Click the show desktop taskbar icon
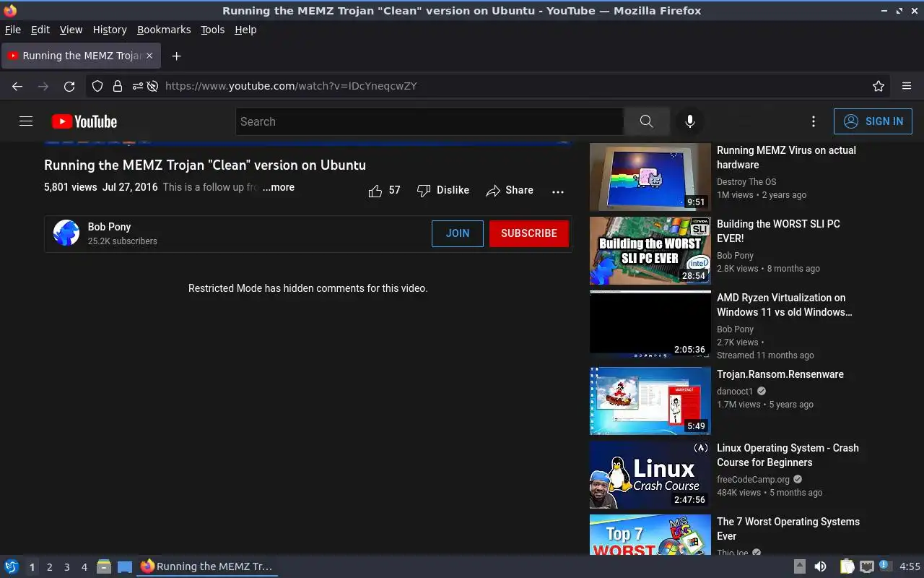The height and width of the screenshot is (578, 924). (x=125, y=566)
